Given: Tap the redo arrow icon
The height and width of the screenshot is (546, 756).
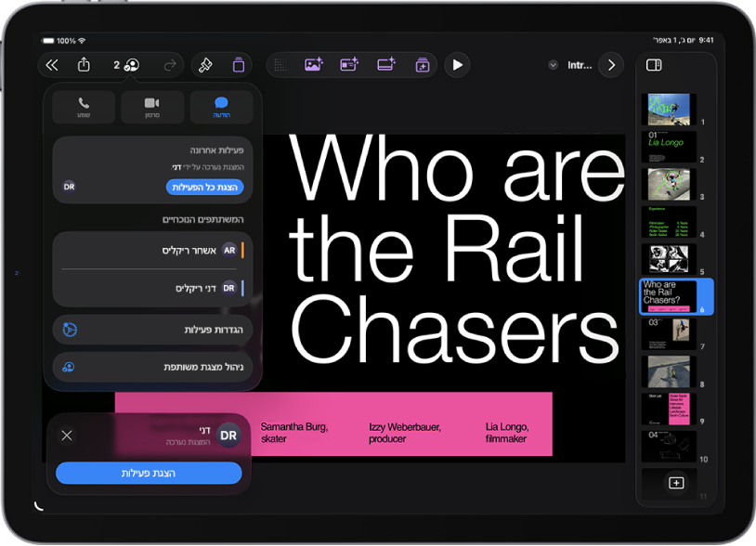Looking at the screenshot, I should click(x=170, y=65).
